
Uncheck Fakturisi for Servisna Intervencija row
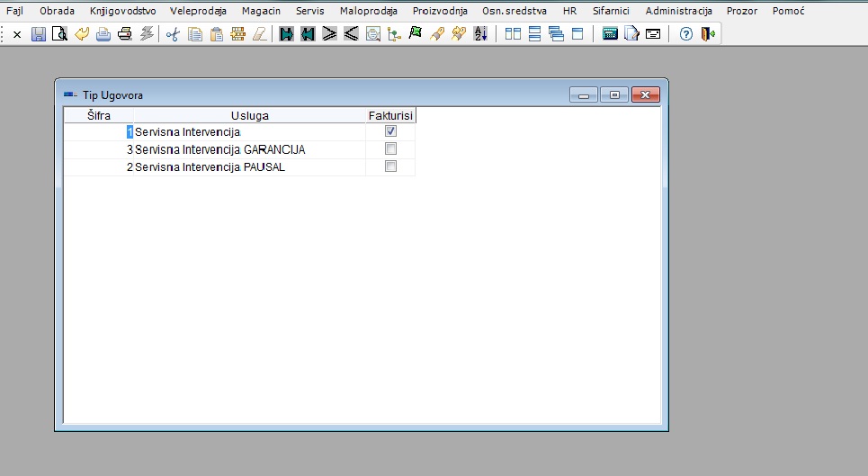coord(390,131)
